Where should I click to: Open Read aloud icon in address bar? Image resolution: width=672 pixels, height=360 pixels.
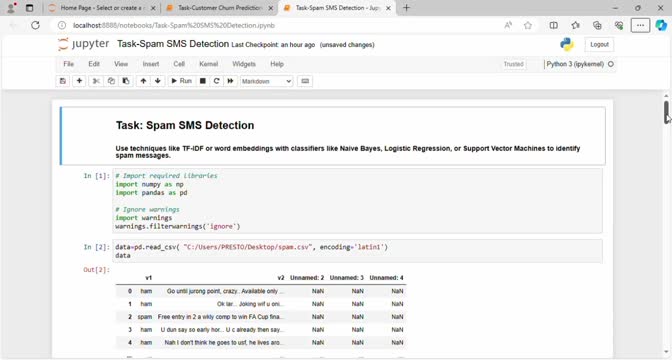(x=508, y=25)
